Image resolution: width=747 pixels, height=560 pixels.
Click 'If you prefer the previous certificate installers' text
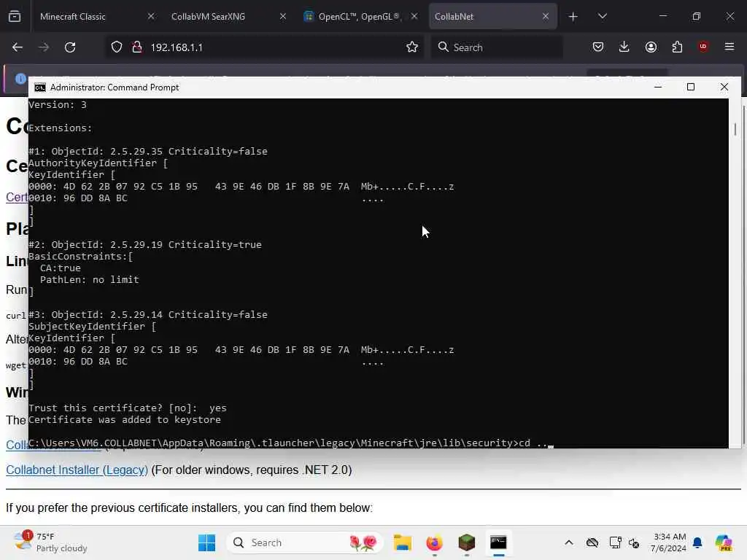pyautogui.click(x=124, y=507)
